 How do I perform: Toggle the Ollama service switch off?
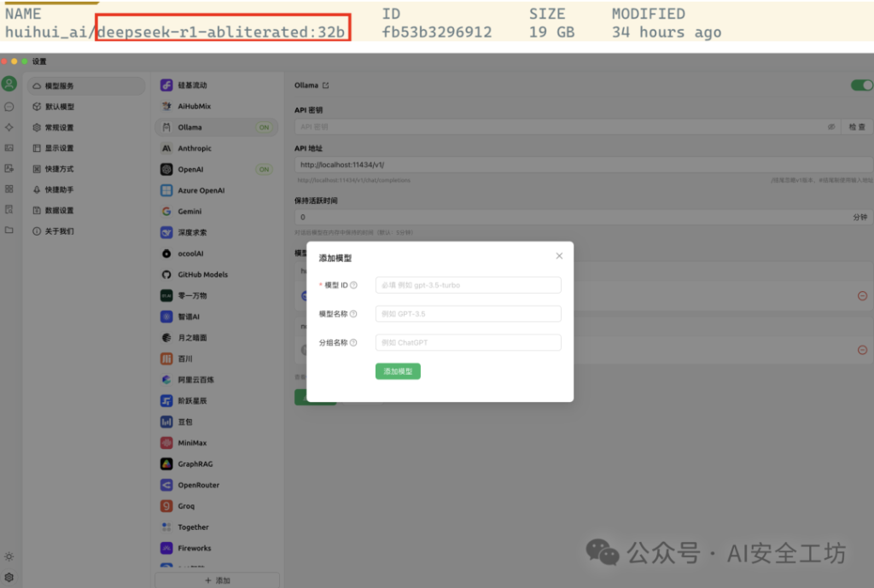pyautogui.click(x=860, y=85)
